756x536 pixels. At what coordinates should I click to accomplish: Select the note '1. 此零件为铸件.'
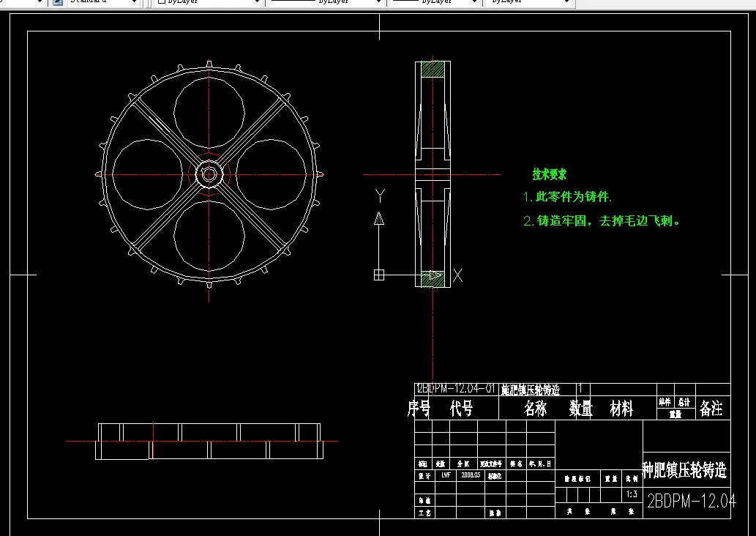(567, 197)
